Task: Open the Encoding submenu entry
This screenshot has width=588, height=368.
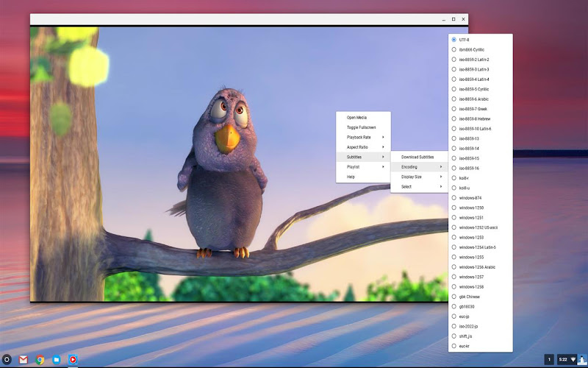Action: point(419,167)
